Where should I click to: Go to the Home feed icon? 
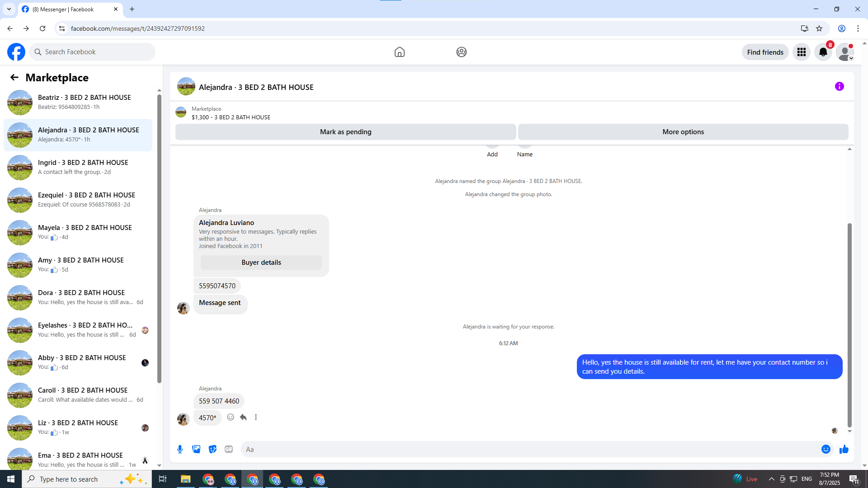click(400, 52)
